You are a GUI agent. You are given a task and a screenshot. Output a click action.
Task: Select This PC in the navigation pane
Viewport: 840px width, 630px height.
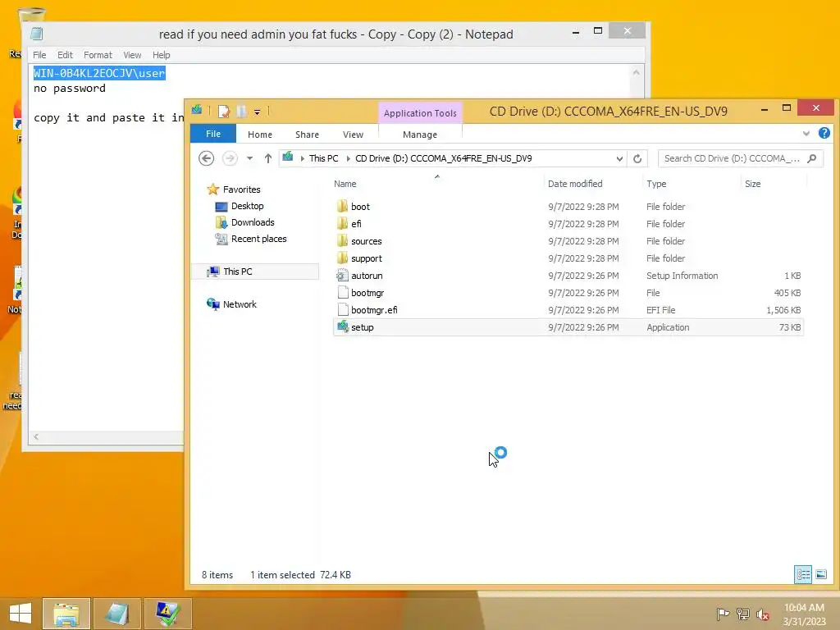coord(238,272)
